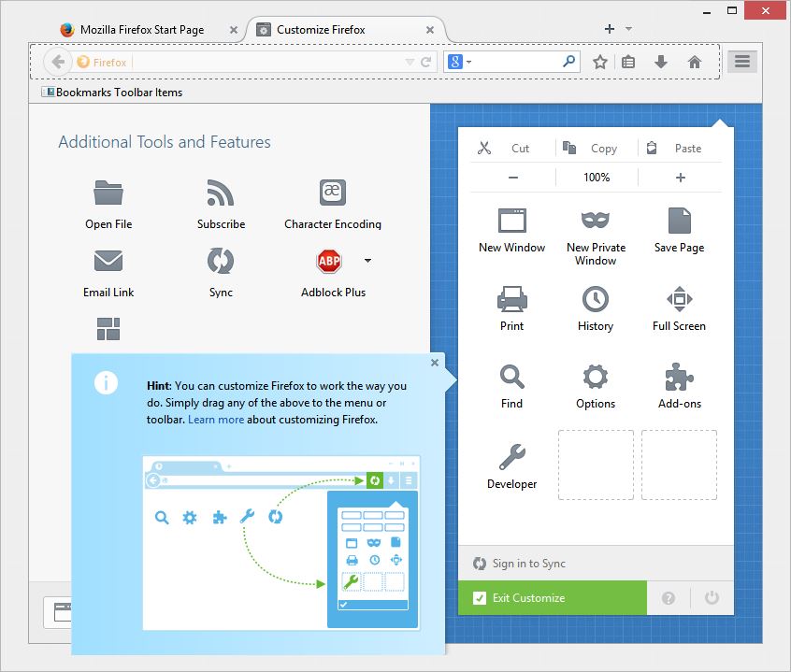
Task: Open the Learn more link
Action: pos(216,420)
